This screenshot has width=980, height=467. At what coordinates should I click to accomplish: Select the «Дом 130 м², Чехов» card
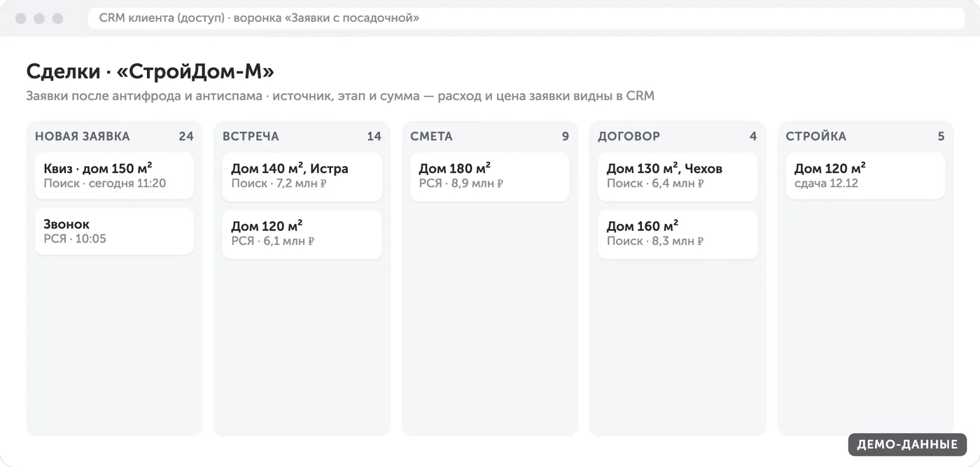(x=678, y=176)
